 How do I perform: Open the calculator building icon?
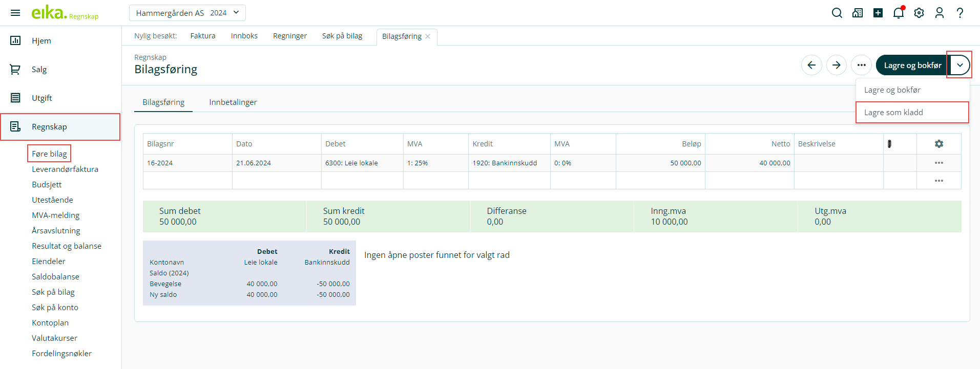coord(858,13)
